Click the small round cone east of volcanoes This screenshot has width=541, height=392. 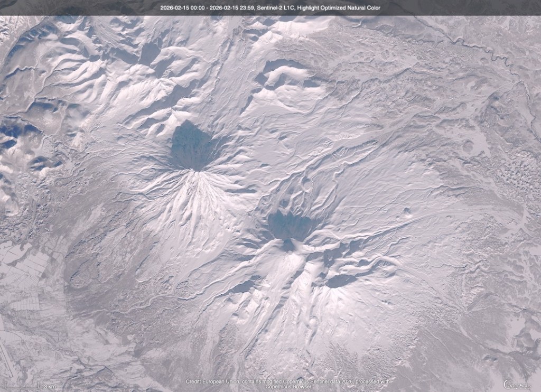(x=406, y=211)
